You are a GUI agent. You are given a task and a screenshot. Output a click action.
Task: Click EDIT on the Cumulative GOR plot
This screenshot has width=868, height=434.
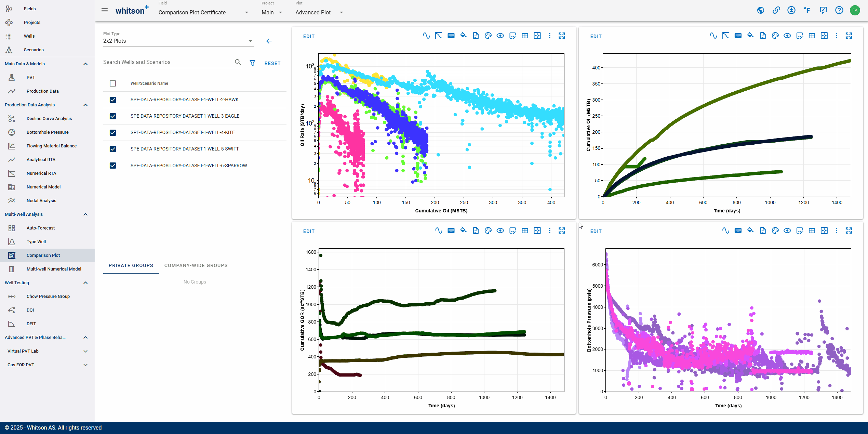(309, 231)
